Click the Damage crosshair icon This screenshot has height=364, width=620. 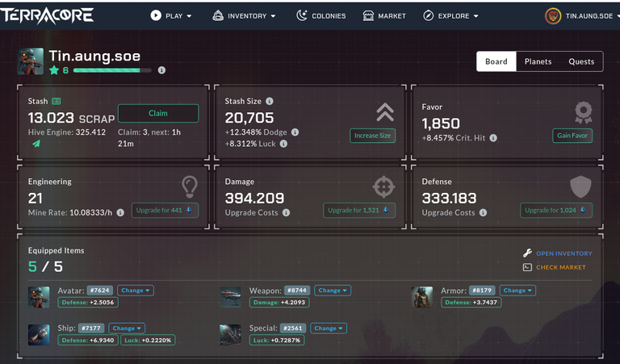(x=383, y=186)
